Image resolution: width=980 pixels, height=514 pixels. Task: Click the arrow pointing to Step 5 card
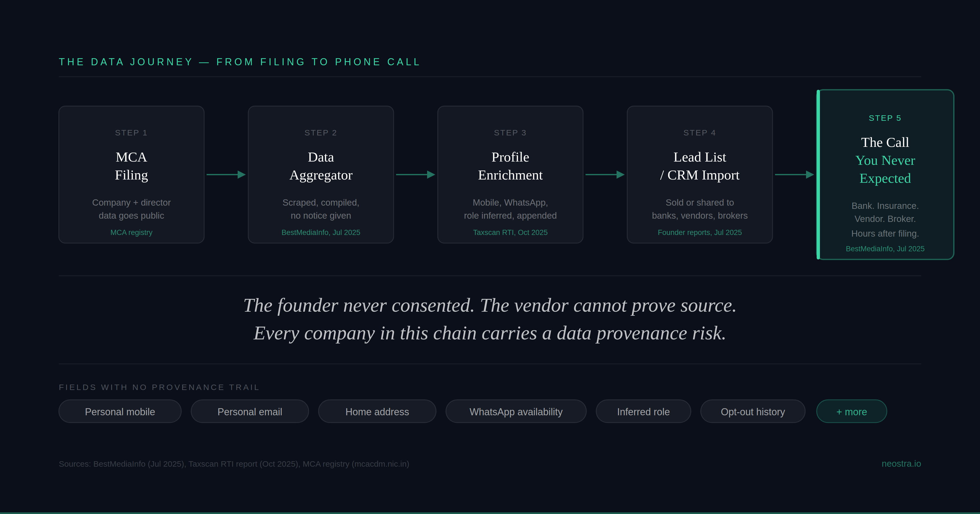794,175
